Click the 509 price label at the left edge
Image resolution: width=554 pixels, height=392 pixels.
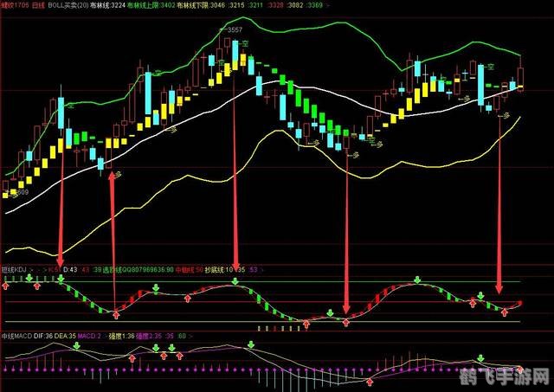click(x=21, y=191)
